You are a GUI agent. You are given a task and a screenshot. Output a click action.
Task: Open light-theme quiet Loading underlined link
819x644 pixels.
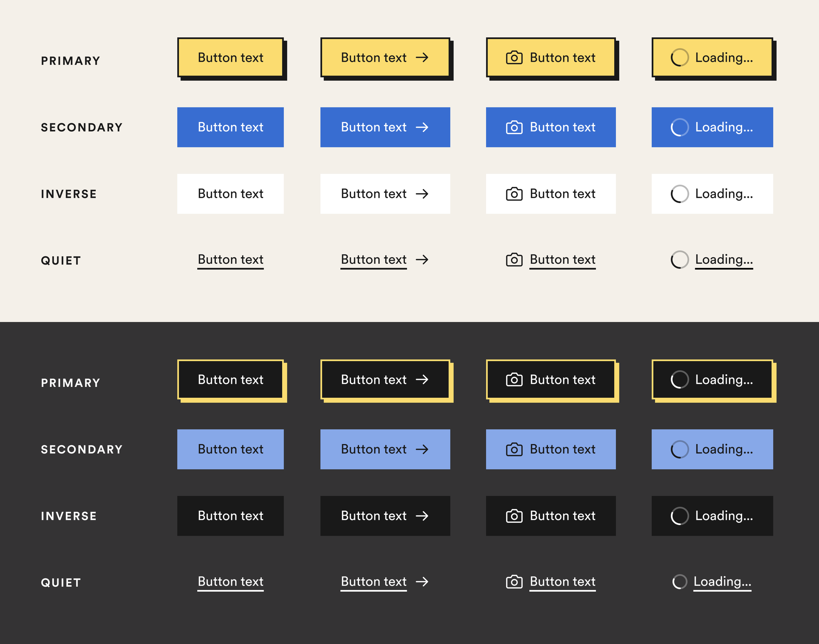pyautogui.click(x=724, y=260)
